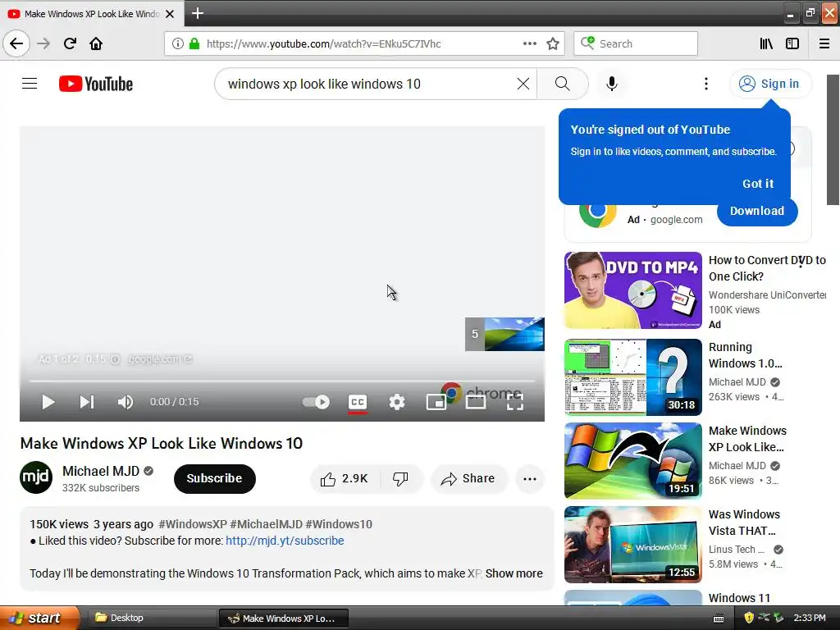Viewport: 840px width, 630px height.
Task: Mute the video volume
Action: pyautogui.click(x=126, y=402)
